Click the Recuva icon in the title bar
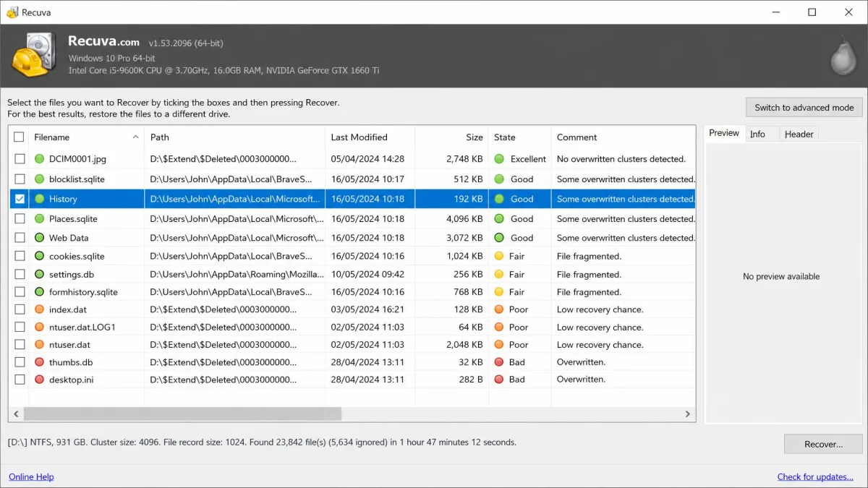Image resolution: width=868 pixels, height=488 pixels. (12, 12)
